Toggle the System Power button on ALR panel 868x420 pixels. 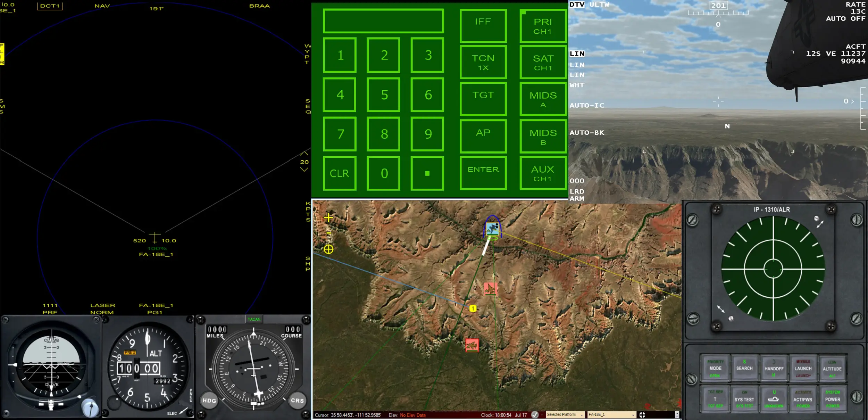(x=832, y=399)
